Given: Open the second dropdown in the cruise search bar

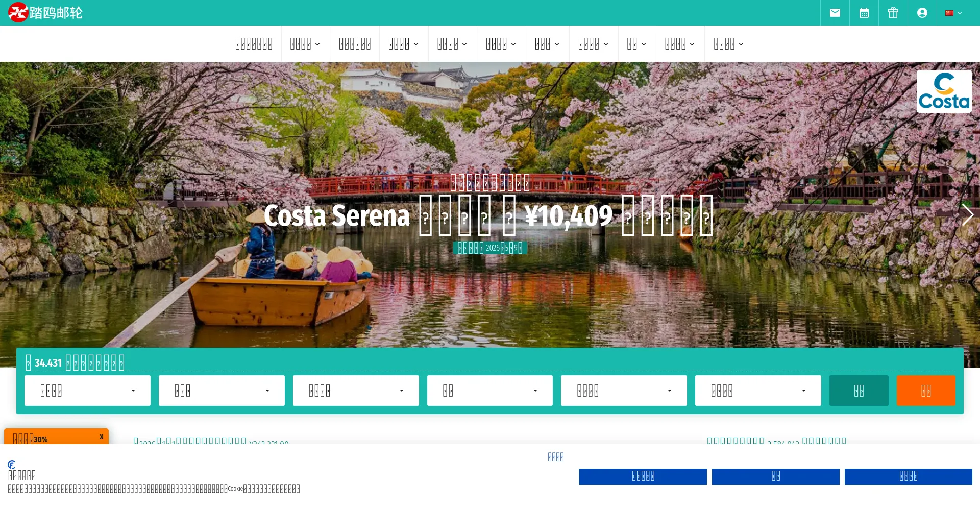Looking at the screenshot, I should (222, 391).
